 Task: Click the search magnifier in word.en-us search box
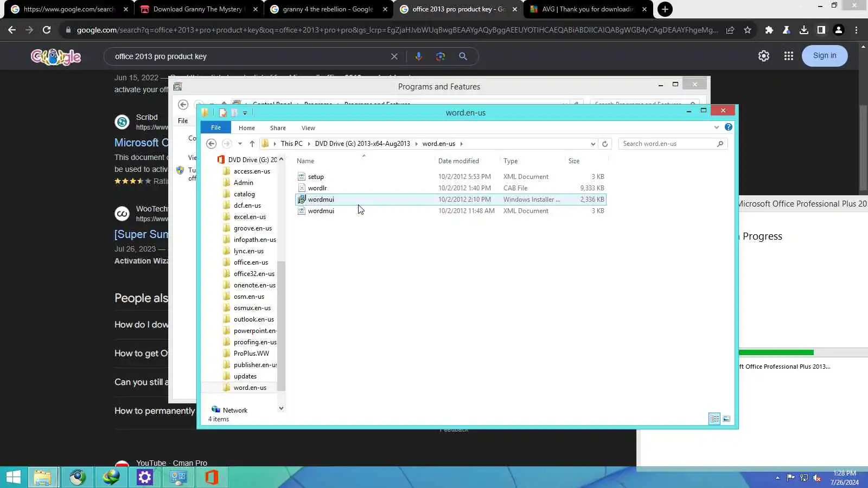[720, 144]
